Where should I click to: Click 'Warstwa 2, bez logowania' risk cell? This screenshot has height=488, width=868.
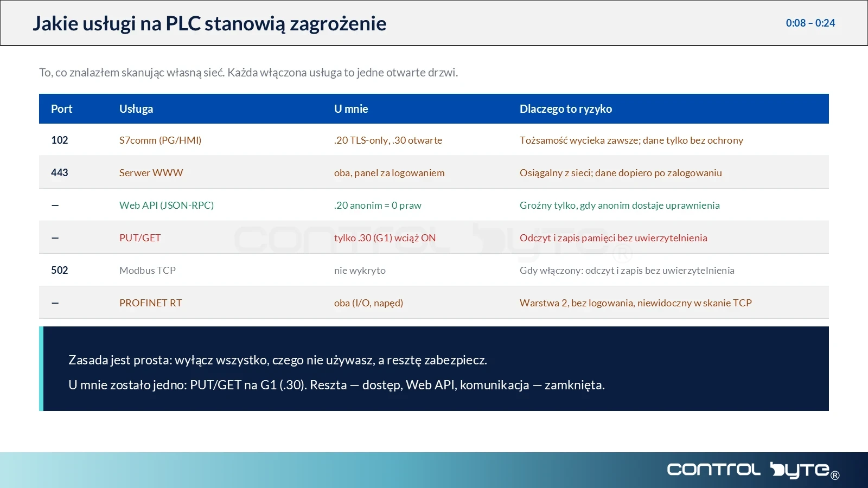point(635,303)
